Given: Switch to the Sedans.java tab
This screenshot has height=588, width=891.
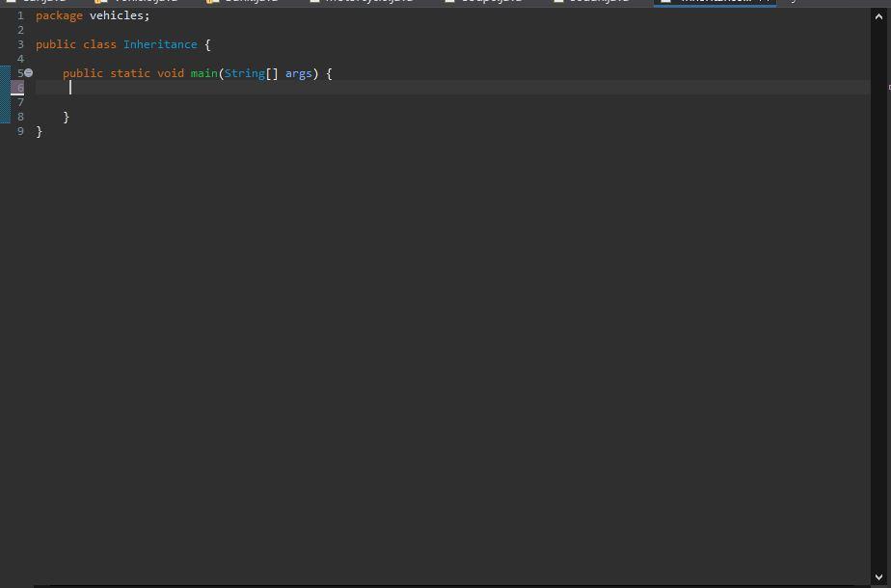Looking at the screenshot, I should (596, 2).
